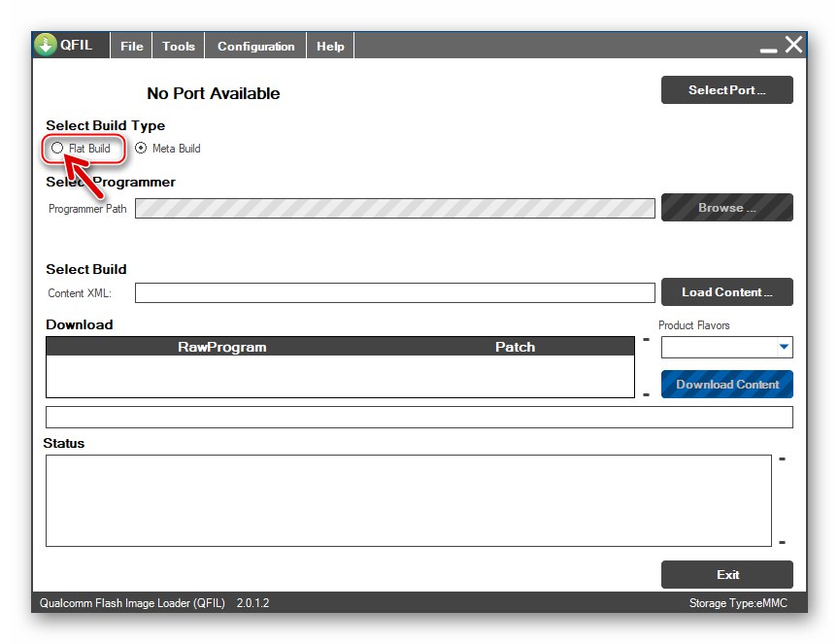839x644 pixels.
Task: Click the Programmer Path field
Action: tap(394, 209)
